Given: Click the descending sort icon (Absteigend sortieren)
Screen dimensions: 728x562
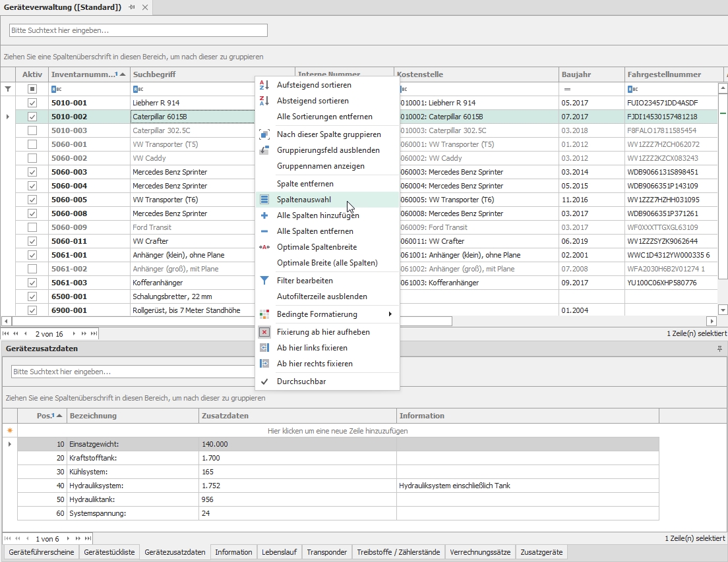Looking at the screenshot, I should [x=264, y=101].
